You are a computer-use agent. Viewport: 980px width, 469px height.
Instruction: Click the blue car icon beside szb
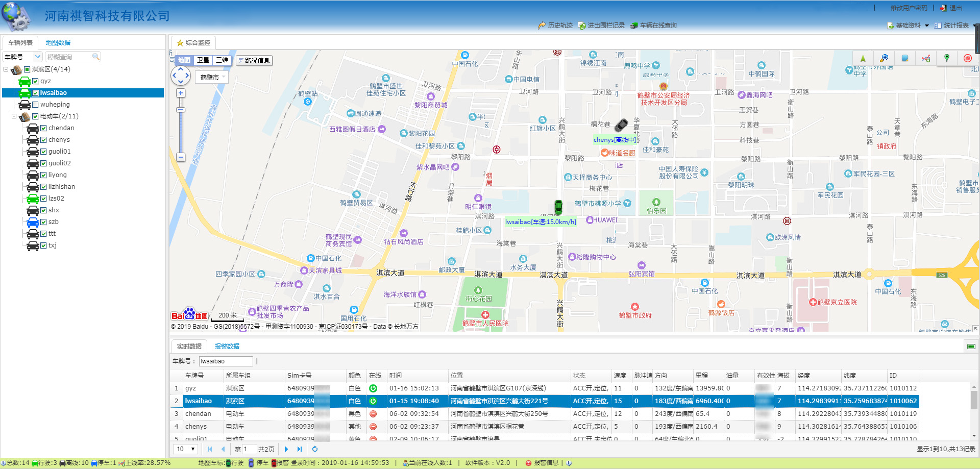coord(33,222)
